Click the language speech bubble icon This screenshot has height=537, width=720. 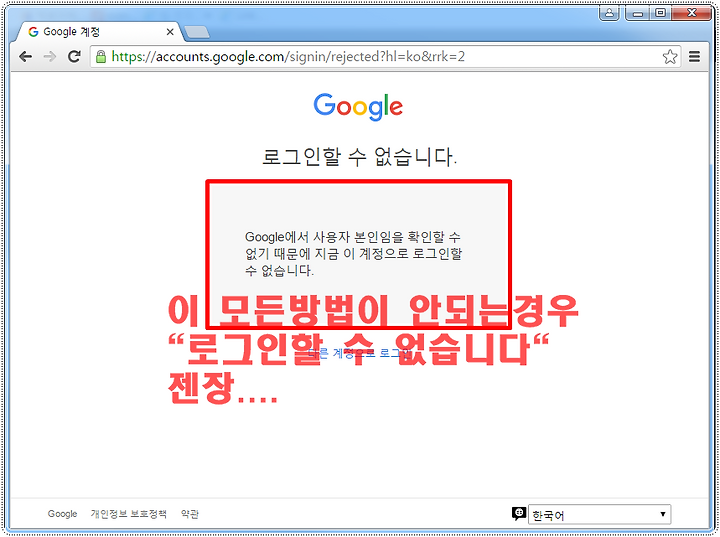(x=519, y=513)
